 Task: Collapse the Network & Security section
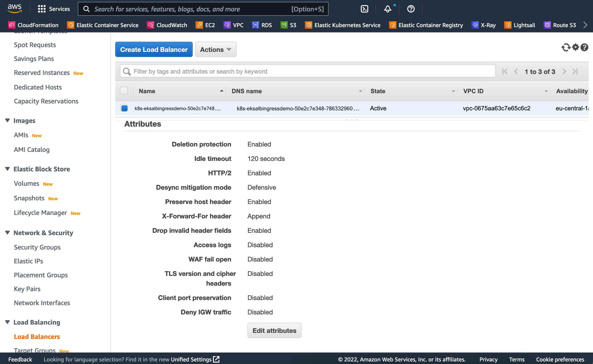7,233
